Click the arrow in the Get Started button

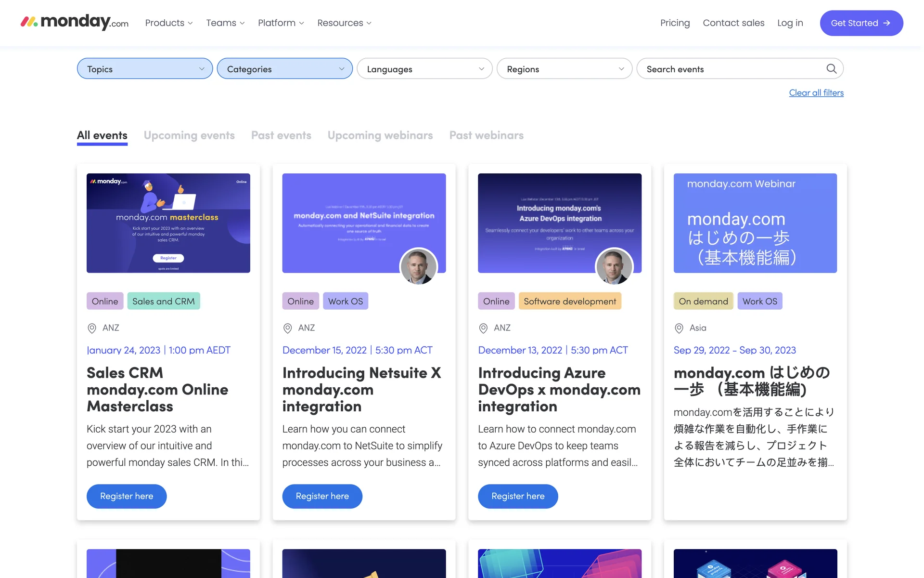(x=886, y=23)
